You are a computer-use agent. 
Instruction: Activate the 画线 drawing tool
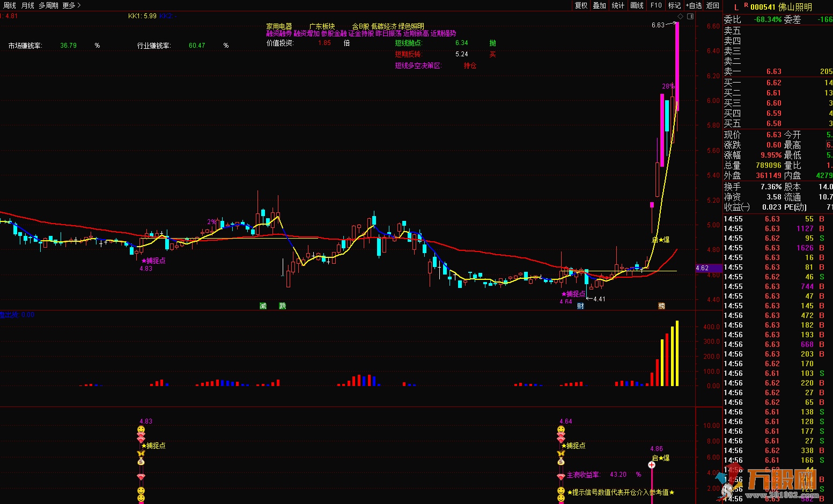637,5
